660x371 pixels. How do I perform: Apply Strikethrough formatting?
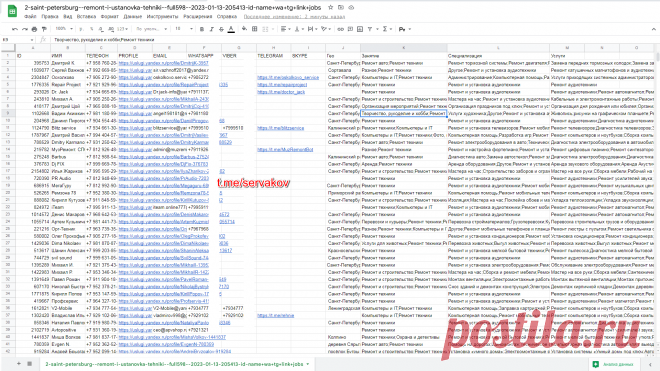pos(221,29)
